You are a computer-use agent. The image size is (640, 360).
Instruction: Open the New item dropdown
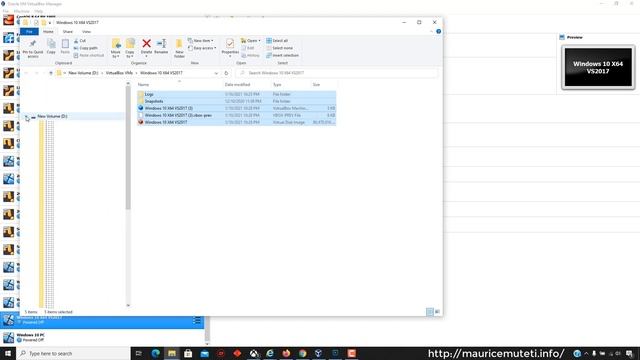click(200, 40)
